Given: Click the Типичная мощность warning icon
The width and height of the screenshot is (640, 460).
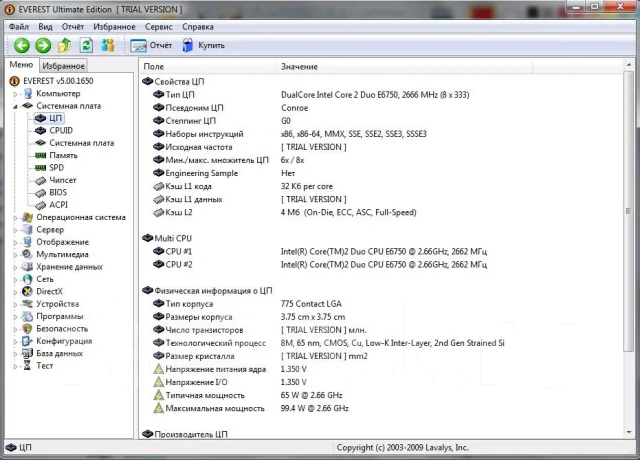Looking at the screenshot, I should [x=158, y=395].
